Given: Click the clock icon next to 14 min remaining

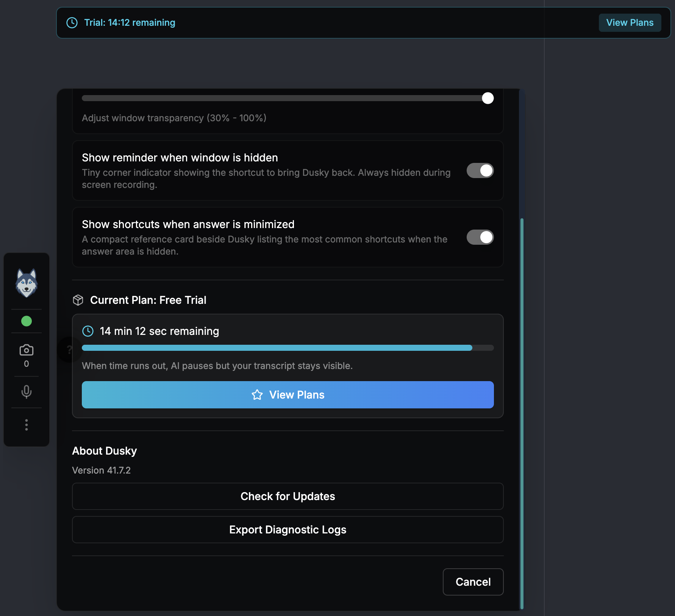Looking at the screenshot, I should 88,331.
